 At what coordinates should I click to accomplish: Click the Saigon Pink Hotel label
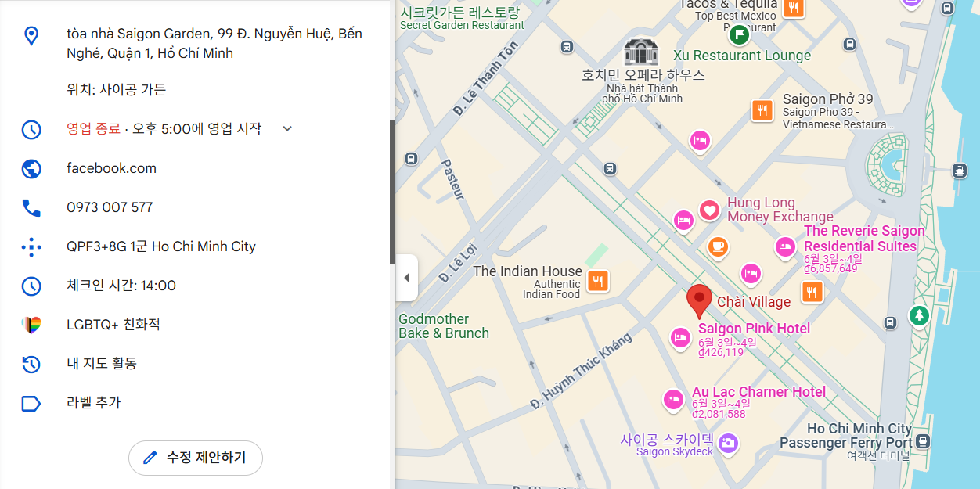[754, 329]
